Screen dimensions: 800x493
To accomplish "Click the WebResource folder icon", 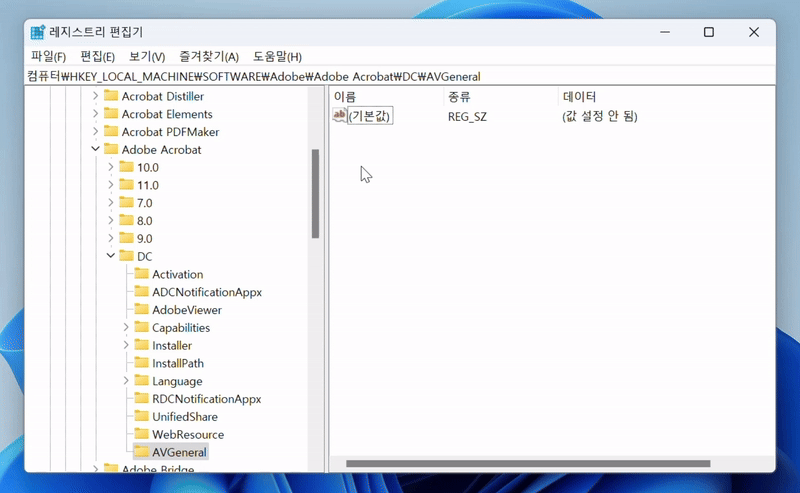I will click(x=141, y=434).
